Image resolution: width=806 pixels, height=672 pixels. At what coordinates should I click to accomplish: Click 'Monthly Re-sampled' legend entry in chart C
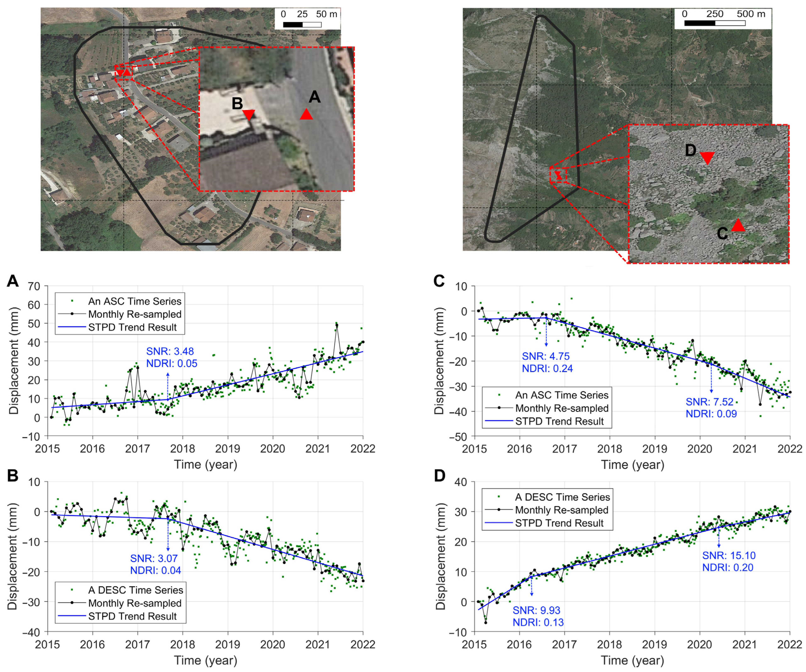(562, 408)
